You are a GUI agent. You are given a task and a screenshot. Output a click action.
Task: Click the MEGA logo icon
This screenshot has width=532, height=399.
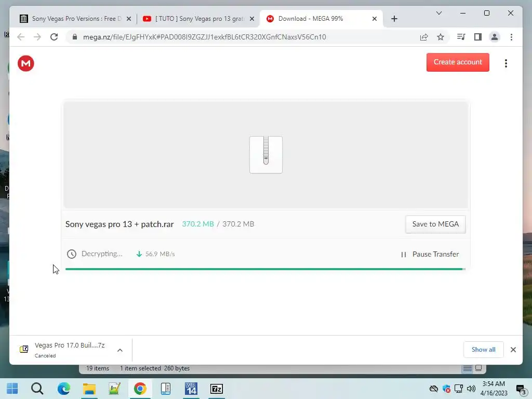(26, 63)
